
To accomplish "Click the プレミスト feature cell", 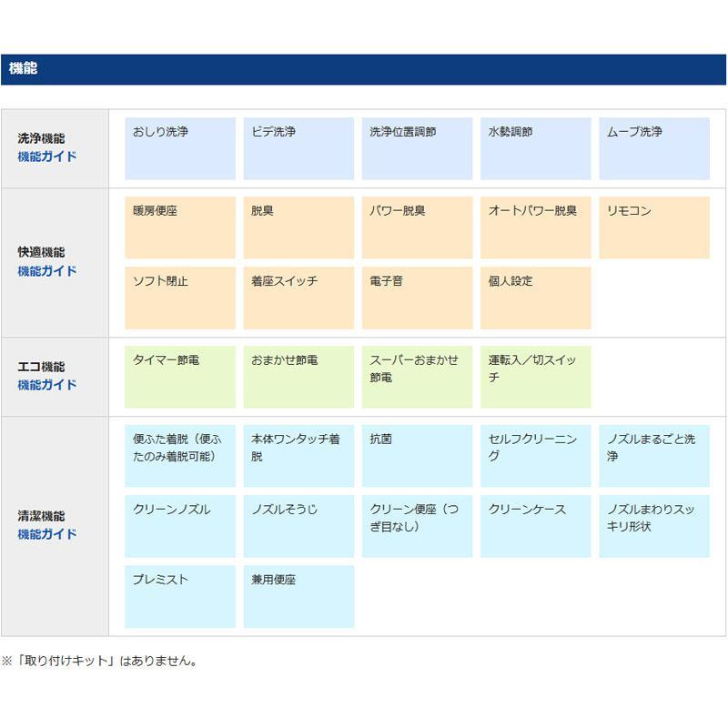I will pyautogui.click(x=178, y=594).
